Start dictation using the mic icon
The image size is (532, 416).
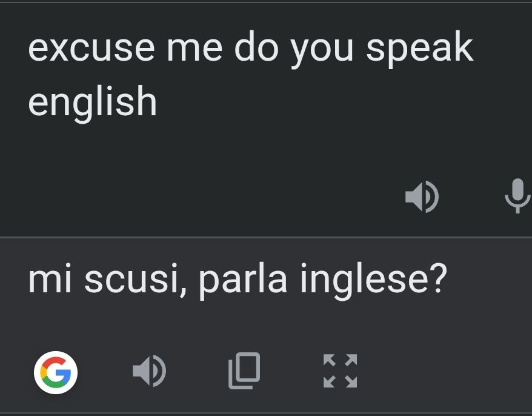(x=517, y=195)
